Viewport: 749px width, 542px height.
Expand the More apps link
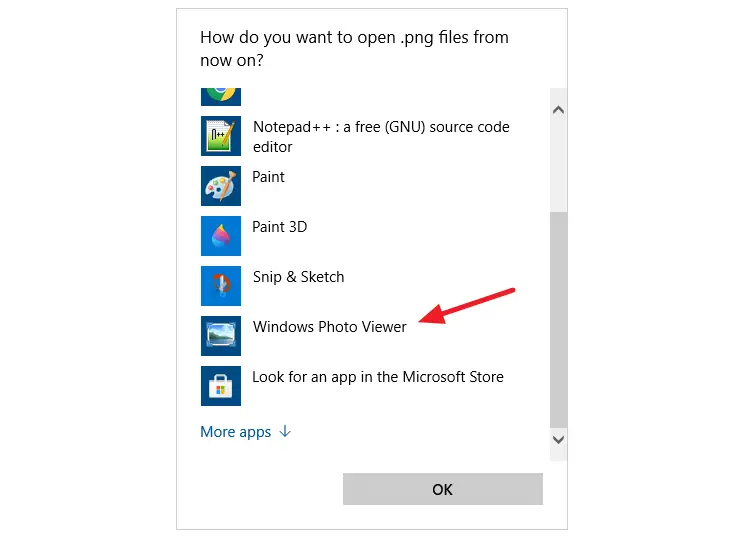pos(246,432)
